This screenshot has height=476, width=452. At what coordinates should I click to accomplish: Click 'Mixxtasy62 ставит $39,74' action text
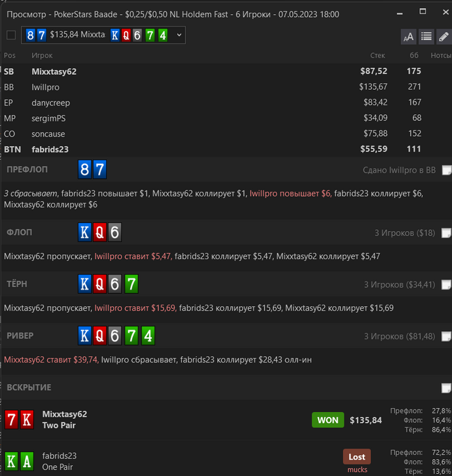pos(51,360)
